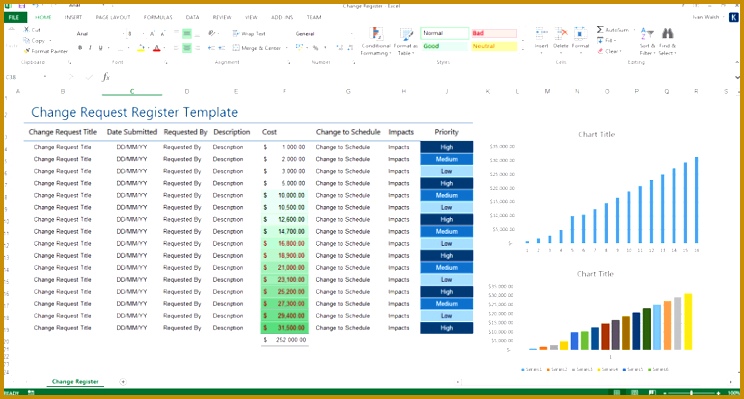Click the Merge & Center button

coord(257,48)
